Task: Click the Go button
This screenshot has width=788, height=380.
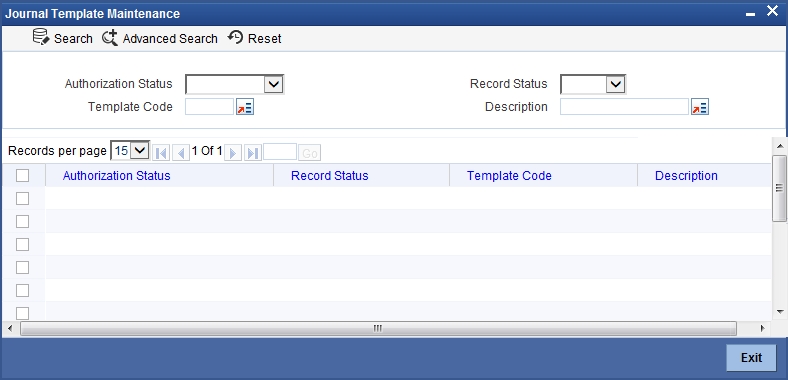Action: [x=310, y=153]
